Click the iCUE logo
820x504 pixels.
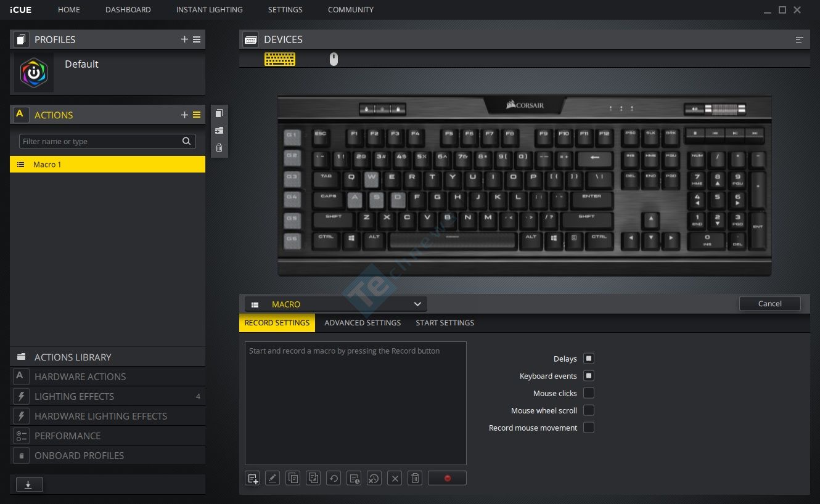click(x=20, y=10)
